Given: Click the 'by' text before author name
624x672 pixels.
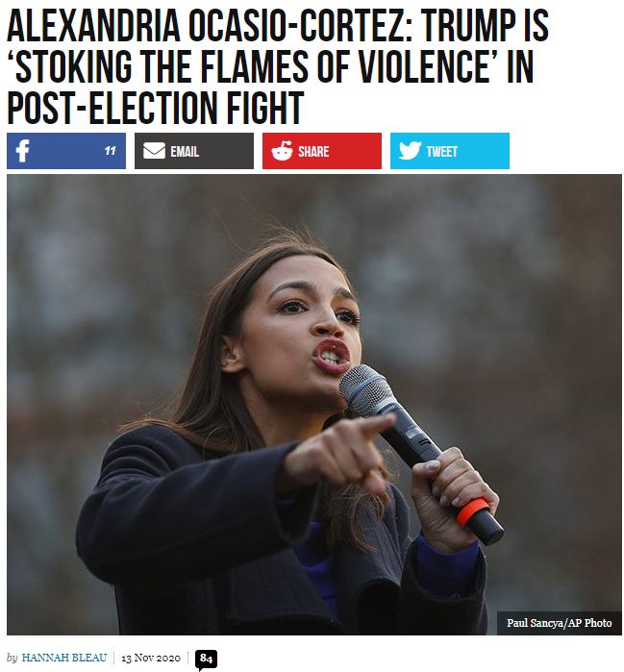Looking at the screenshot, I should tap(12, 658).
